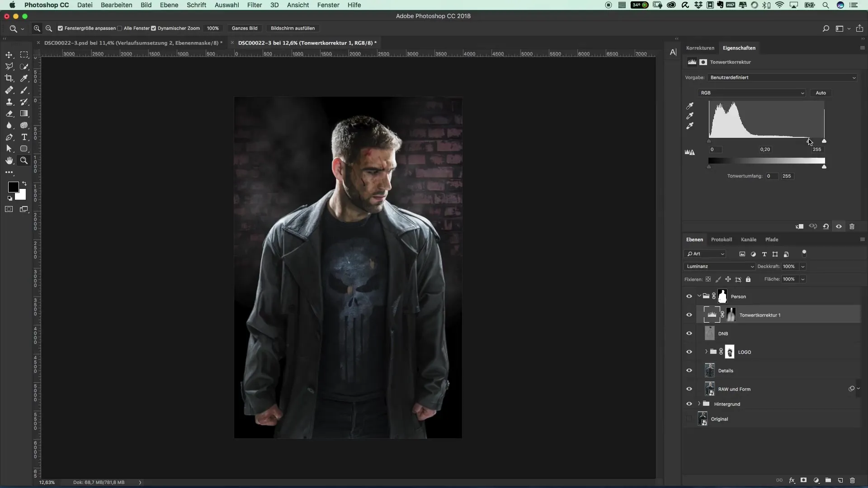Pick the black point eyedropper in Levels
868x488 pixels.
tap(690, 106)
